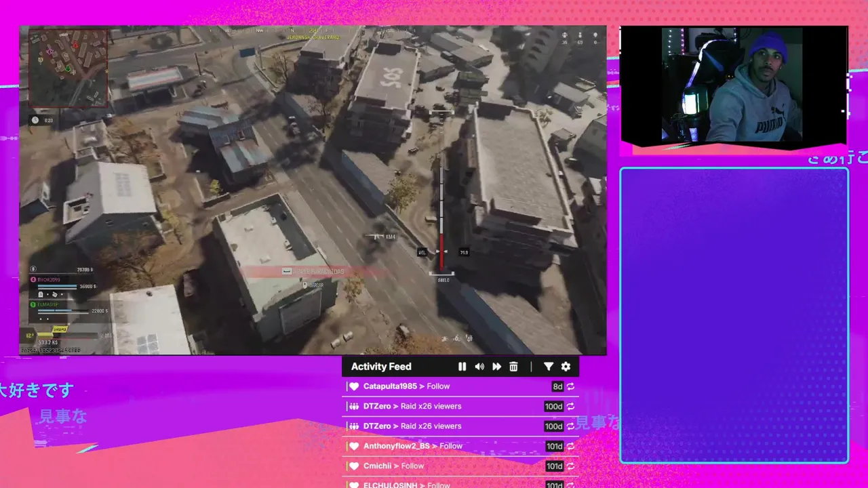The image size is (868, 488).
Task: Replay the Anthonyflow2_BS follow alert
Action: (571, 446)
